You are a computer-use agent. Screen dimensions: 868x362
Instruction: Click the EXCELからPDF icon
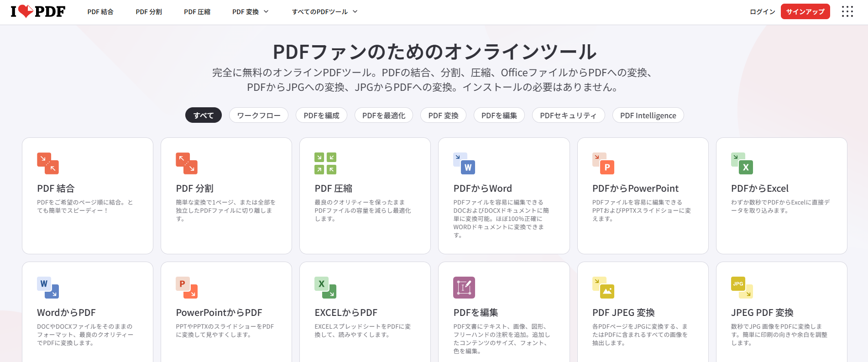[325, 288]
